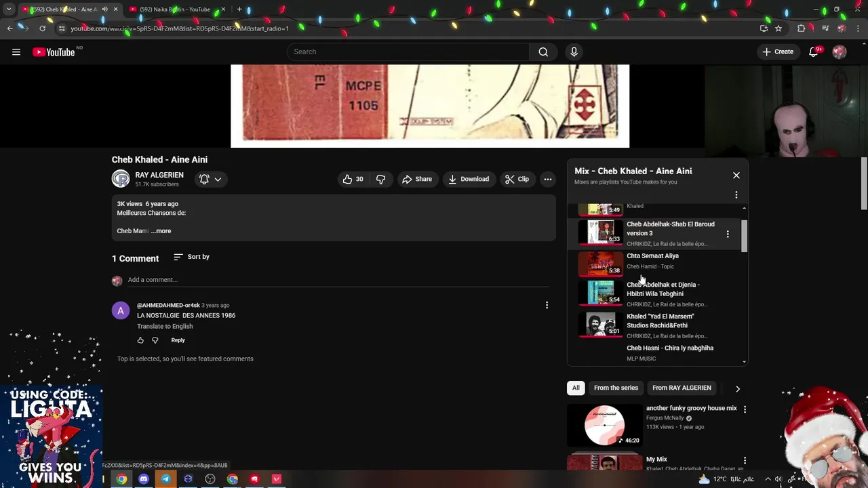Show next filter chips with arrow
The width and height of the screenshot is (868, 488).
coord(738,388)
